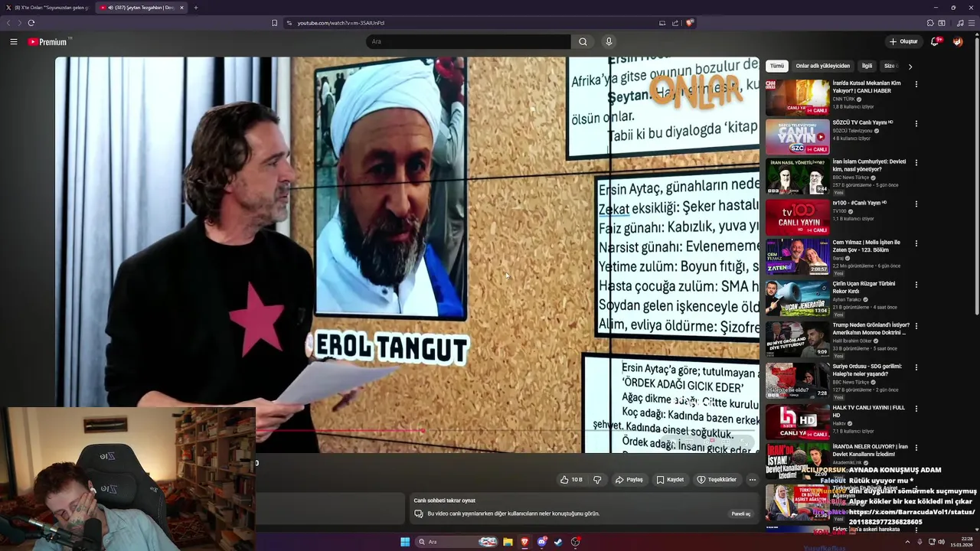The width and height of the screenshot is (980, 551).
Task: Open Windows Start menu
Action: coord(405,542)
